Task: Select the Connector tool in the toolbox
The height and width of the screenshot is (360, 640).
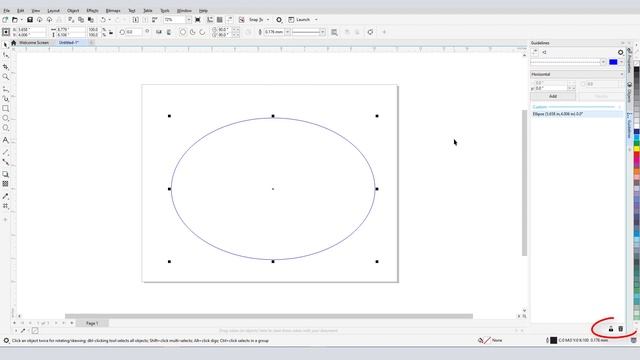Action: click(x=6, y=162)
